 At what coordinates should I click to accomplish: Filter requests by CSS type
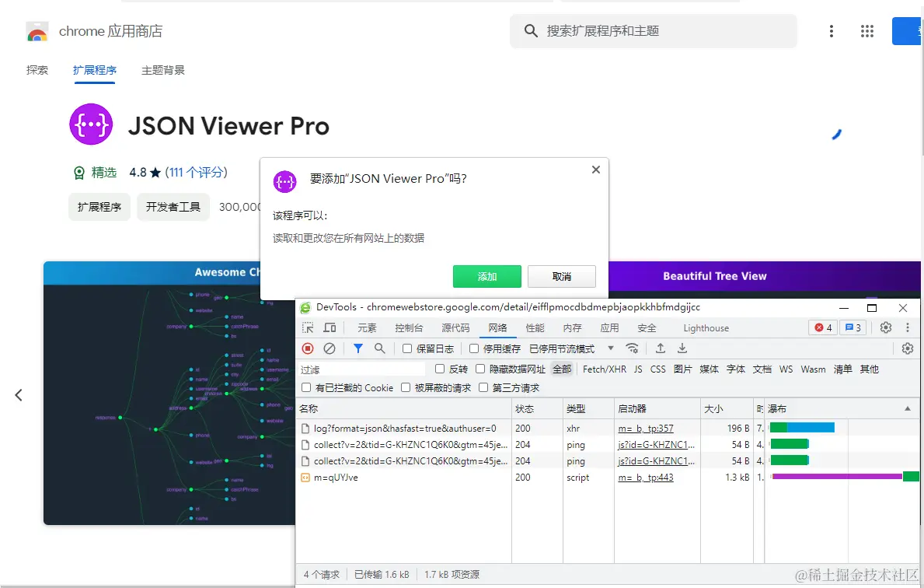point(657,369)
